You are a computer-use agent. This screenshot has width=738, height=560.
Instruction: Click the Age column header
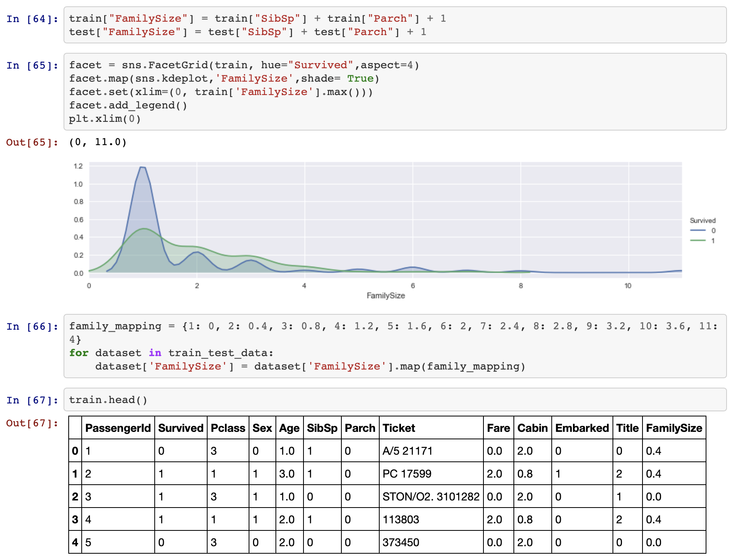pyautogui.click(x=289, y=428)
